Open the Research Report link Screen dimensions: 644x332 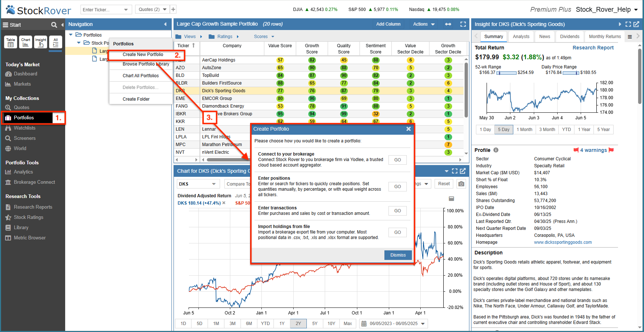tap(593, 48)
